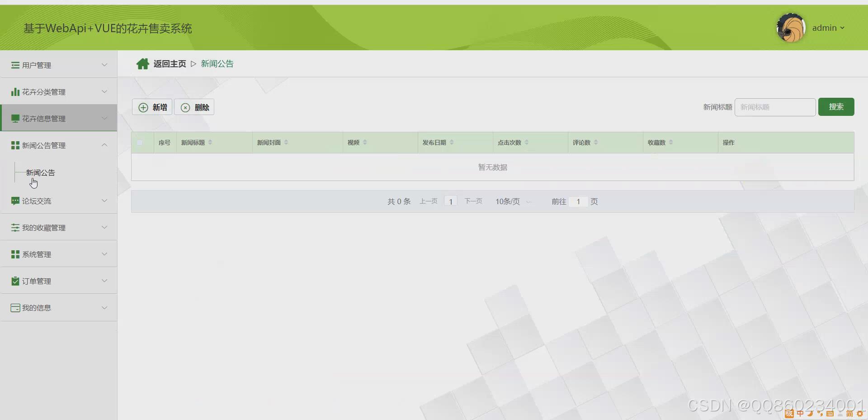The height and width of the screenshot is (420, 868).
Task: Open 订单管理 menu item
Action: click(59, 281)
